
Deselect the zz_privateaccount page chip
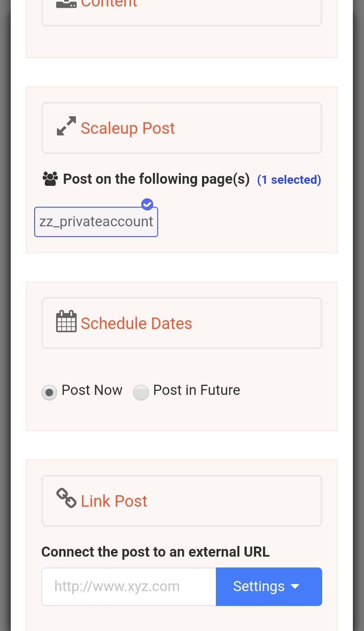coord(96,222)
